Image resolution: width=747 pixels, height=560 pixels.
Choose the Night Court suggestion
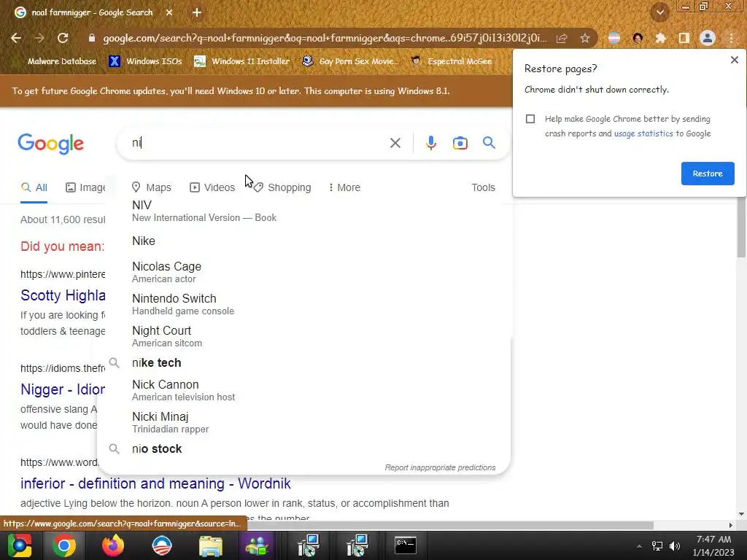[x=304, y=336]
